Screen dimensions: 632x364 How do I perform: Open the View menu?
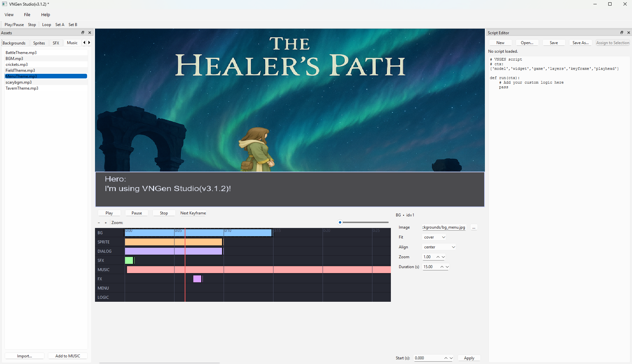click(9, 14)
